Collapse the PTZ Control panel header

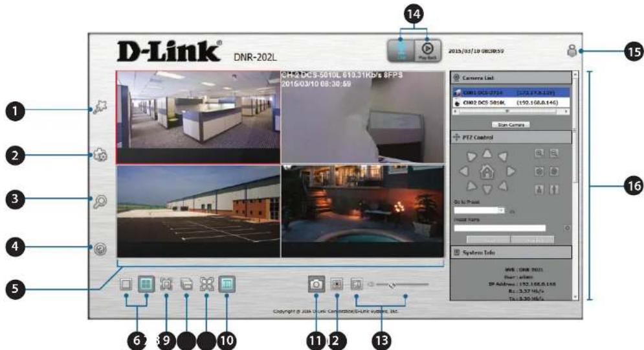point(511,137)
